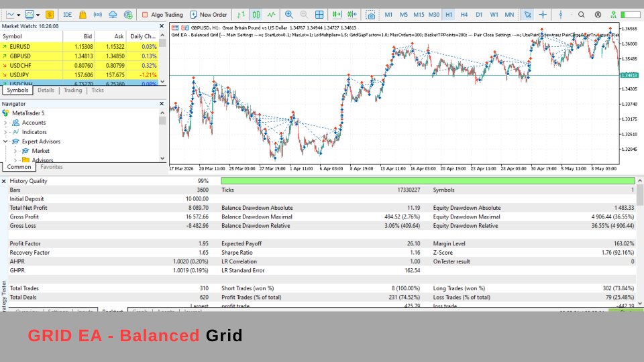
Task: Tile chart windows with grid icon
Action: click(319, 15)
